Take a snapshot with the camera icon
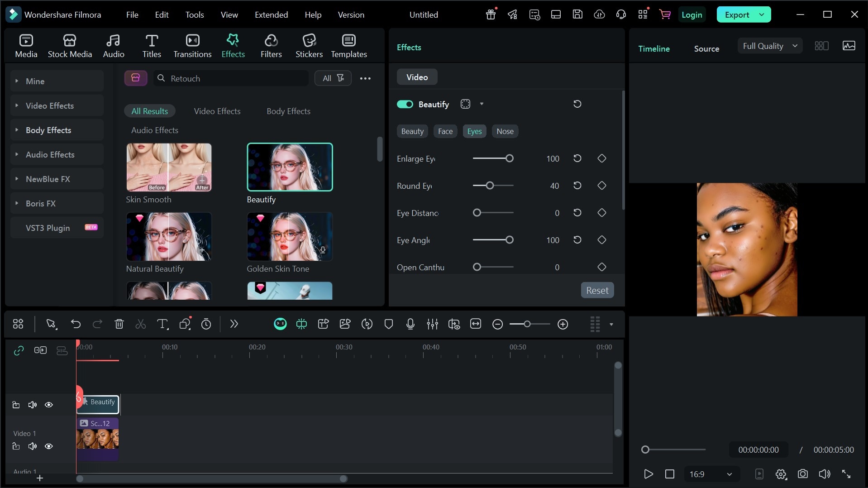868x488 pixels. (802, 474)
